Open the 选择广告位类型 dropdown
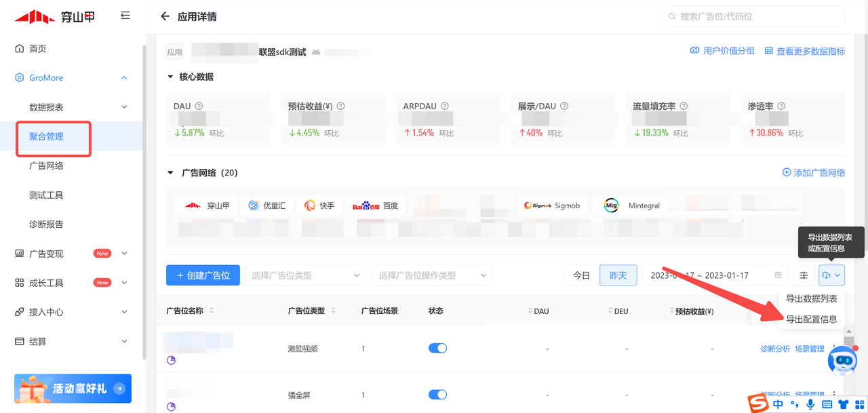The image size is (868, 413). point(304,275)
